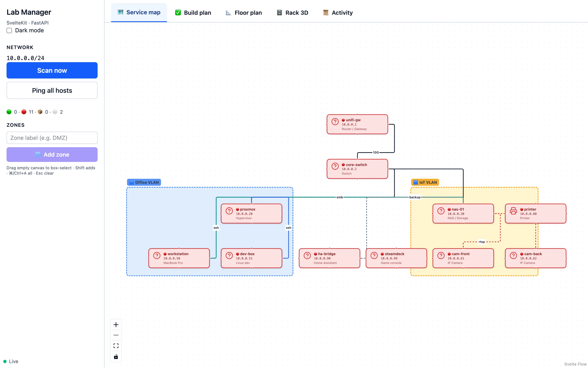Click the Live connection status indicator
The image size is (588, 368).
click(11, 361)
